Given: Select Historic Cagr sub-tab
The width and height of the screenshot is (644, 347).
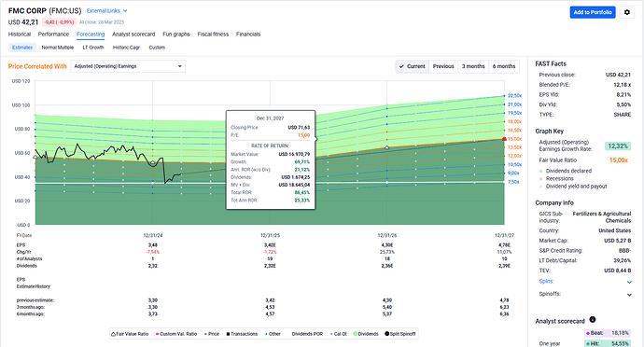Looking at the screenshot, I should pos(126,48).
